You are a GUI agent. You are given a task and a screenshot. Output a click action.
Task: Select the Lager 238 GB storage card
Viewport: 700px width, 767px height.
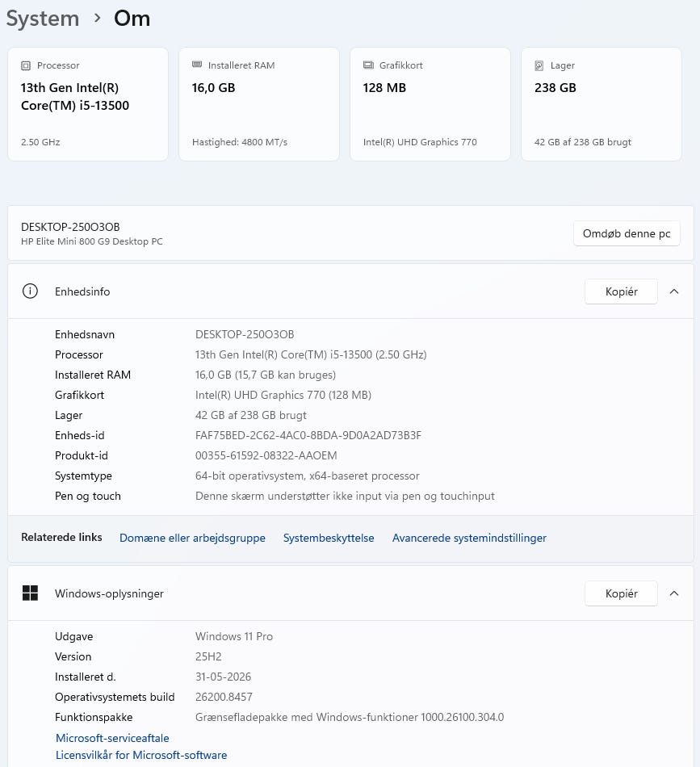coord(601,104)
